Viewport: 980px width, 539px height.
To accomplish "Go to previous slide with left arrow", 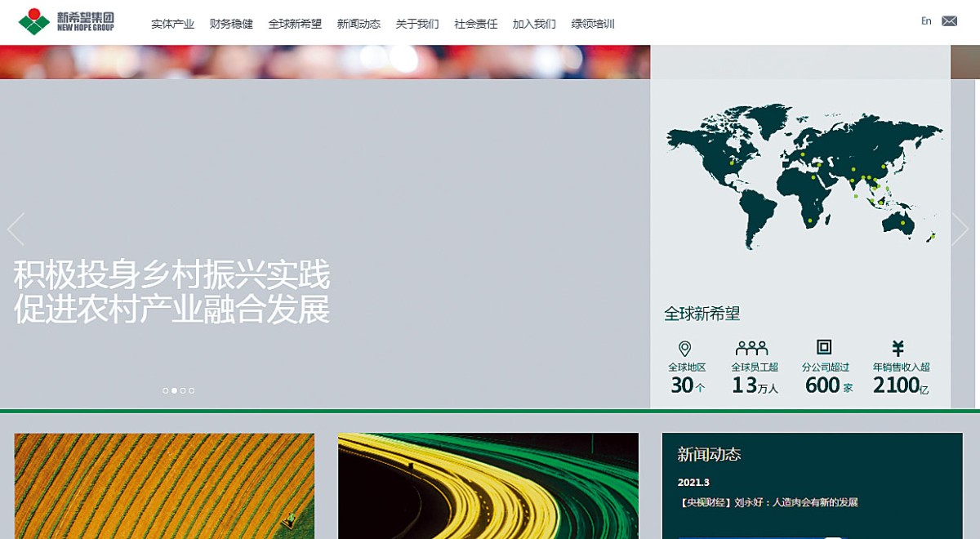I will pos(16,229).
